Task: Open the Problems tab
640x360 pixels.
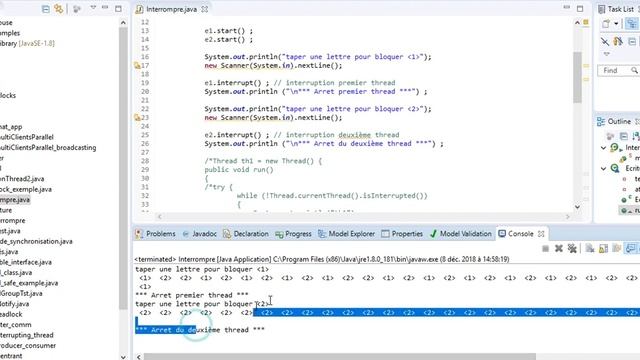Action: [x=156, y=234]
